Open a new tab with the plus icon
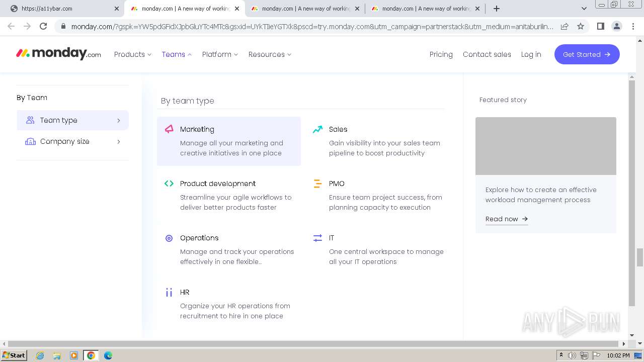The width and height of the screenshot is (644, 362). pyautogui.click(x=497, y=9)
